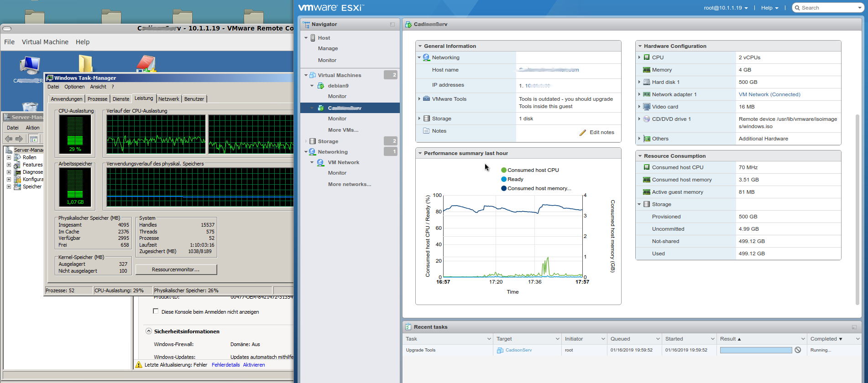Switch to Dienste tab in Task-Manager

(121, 99)
